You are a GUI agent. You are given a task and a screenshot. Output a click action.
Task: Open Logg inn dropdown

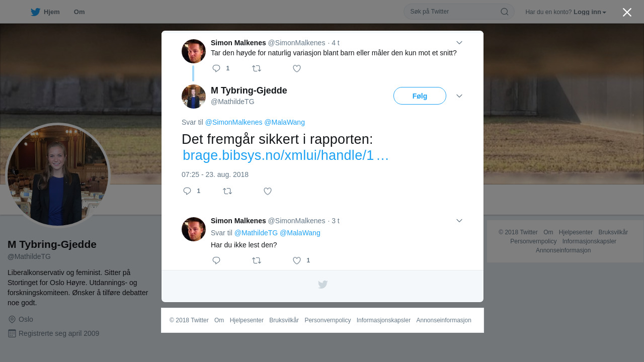click(590, 12)
